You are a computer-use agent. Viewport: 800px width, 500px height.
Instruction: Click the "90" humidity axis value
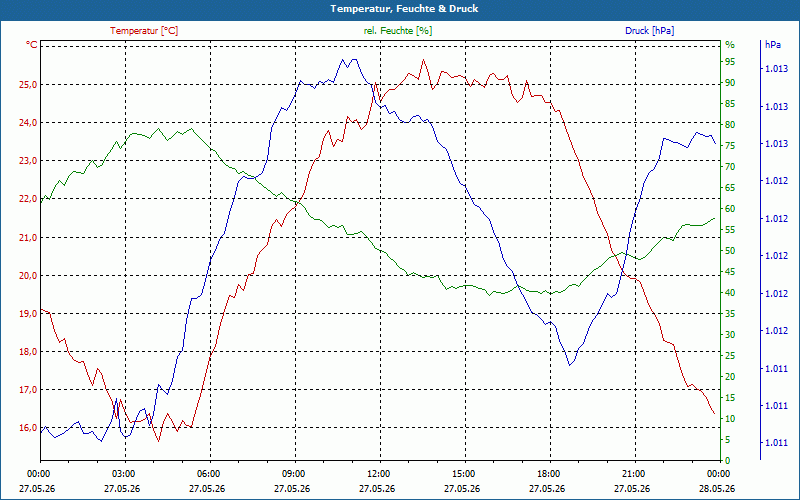coord(730,83)
